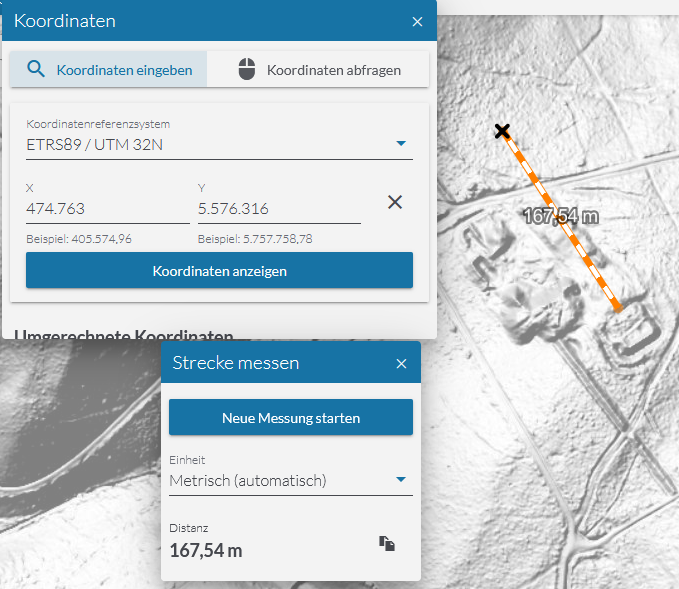Screen dimensions: 679x589
Task: Click the search magnifier icon
Action: pos(36,69)
